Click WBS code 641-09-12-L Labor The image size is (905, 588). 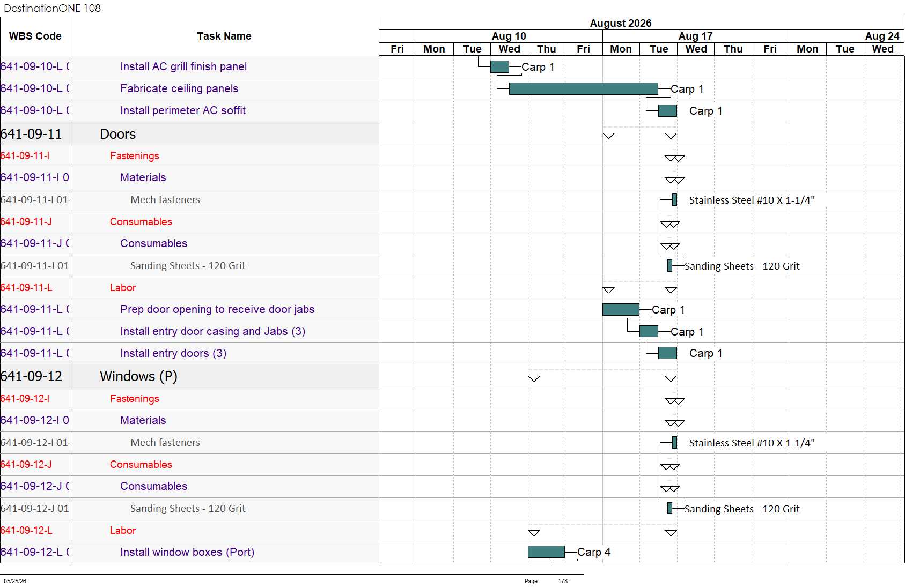(26, 530)
